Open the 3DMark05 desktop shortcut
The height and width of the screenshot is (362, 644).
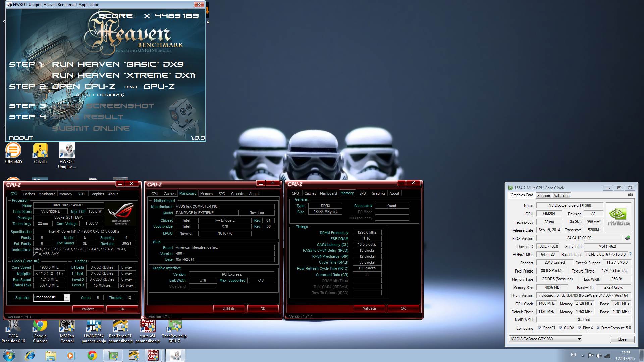tap(13, 154)
